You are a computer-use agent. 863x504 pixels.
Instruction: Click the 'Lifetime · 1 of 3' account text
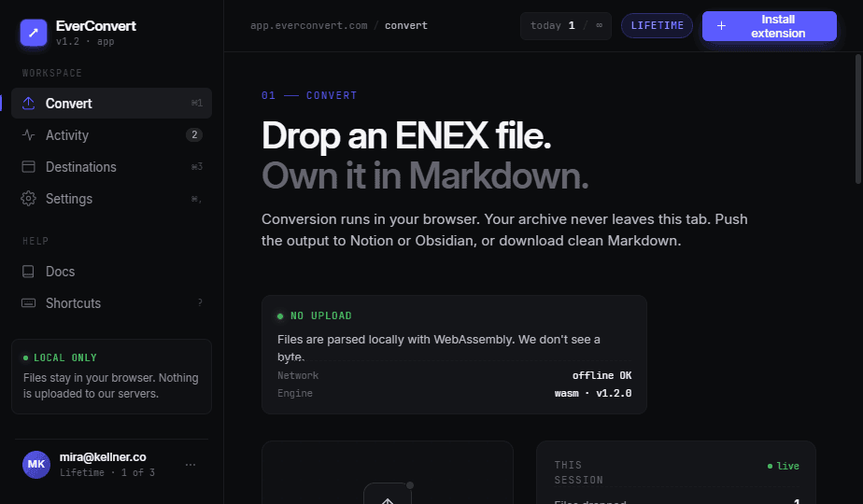pos(107,472)
